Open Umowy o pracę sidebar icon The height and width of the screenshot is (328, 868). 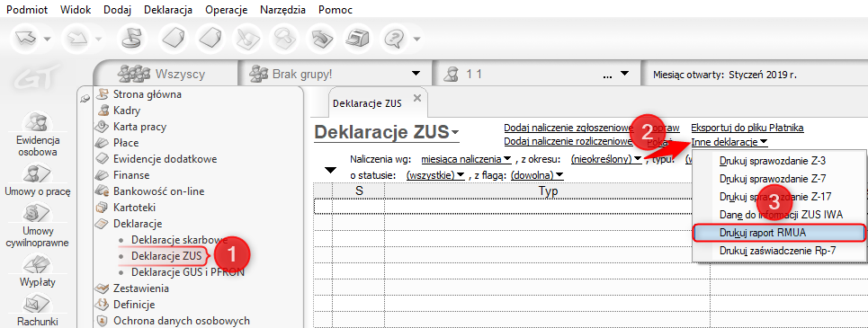tap(38, 173)
